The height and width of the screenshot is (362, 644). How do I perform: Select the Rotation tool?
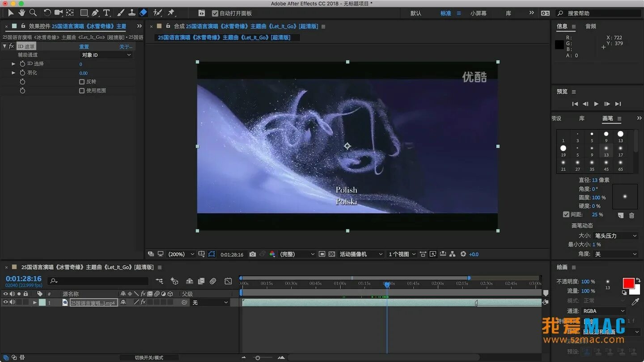click(47, 13)
